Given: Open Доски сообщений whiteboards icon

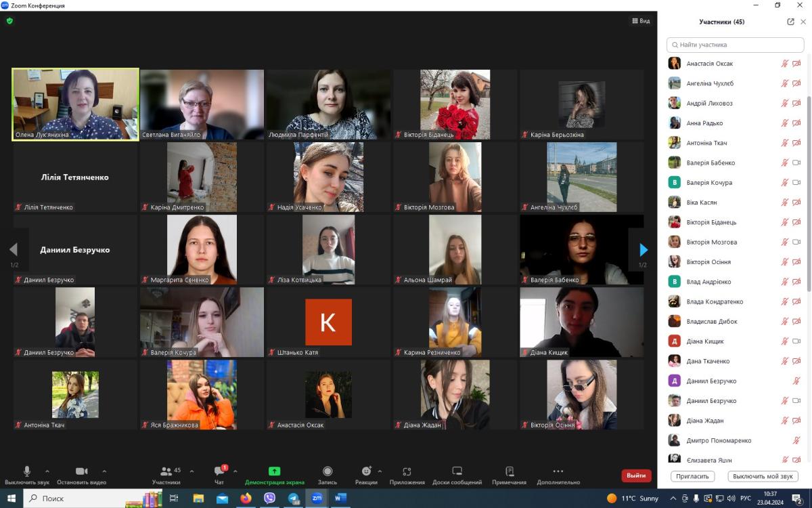Looking at the screenshot, I should (x=457, y=471).
